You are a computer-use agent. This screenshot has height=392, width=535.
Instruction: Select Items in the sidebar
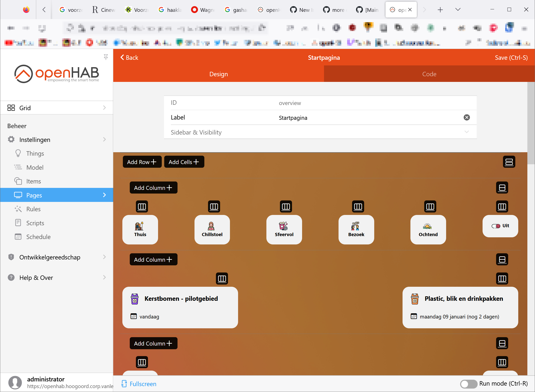33,181
